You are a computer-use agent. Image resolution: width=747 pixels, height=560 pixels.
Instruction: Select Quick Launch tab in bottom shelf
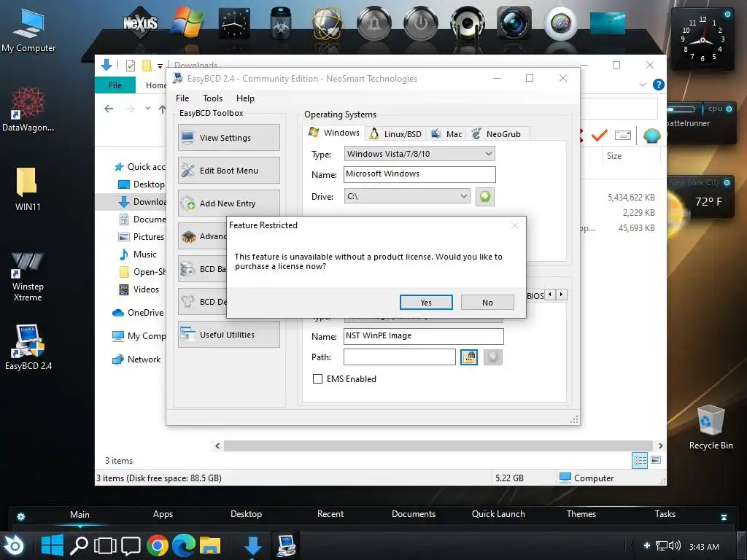pos(498,514)
